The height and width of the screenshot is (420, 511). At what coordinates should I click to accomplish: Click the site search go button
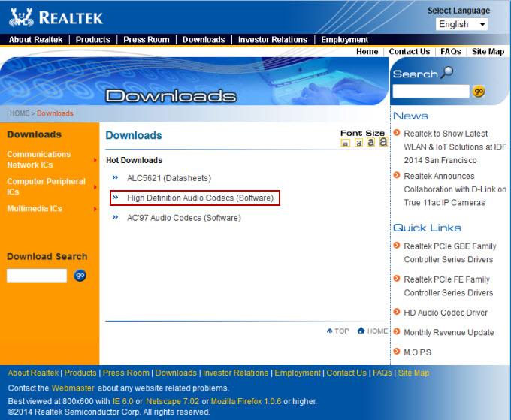coord(479,92)
